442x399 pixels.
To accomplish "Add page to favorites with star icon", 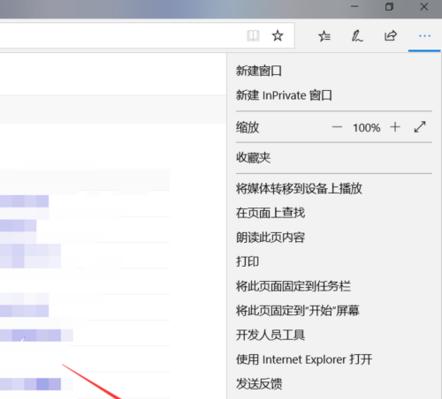I will (277, 35).
